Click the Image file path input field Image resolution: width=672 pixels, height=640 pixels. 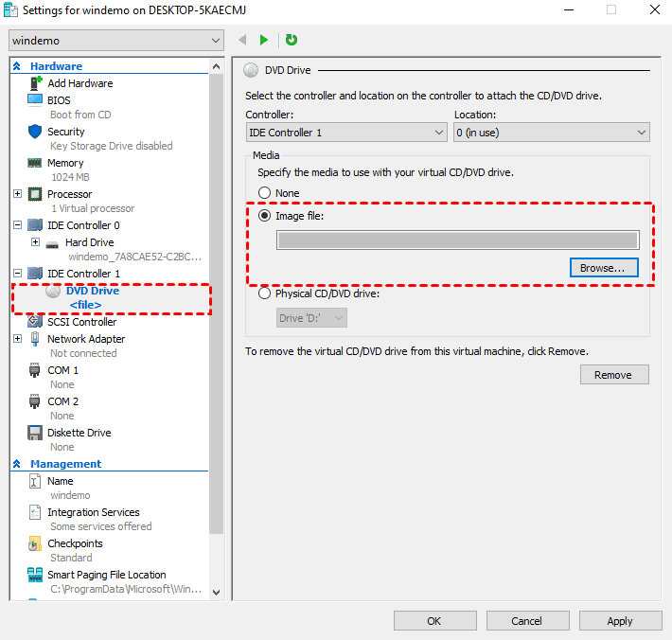[458, 240]
